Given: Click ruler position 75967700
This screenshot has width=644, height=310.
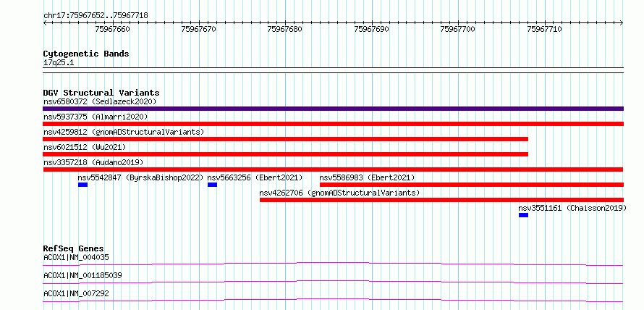Looking at the screenshot, I should click(x=458, y=29).
